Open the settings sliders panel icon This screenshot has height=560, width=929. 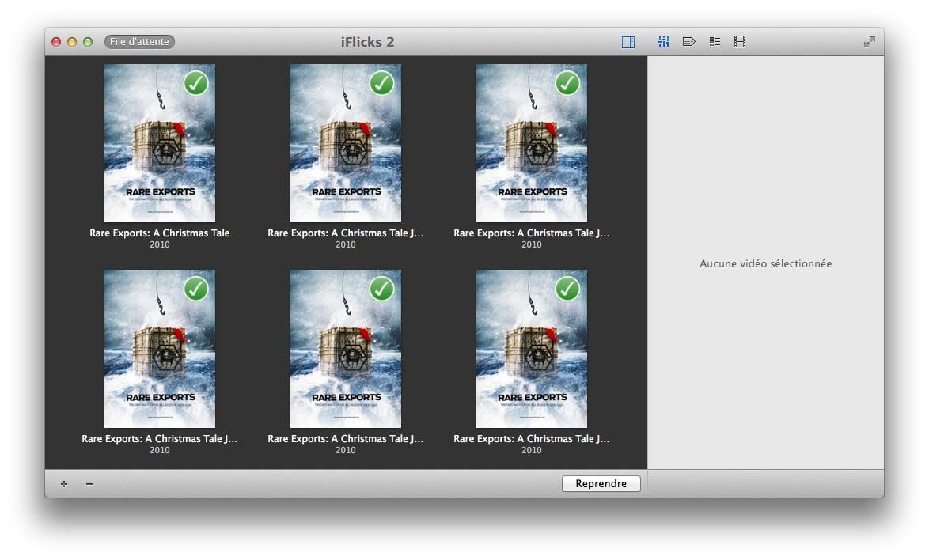point(664,42)
